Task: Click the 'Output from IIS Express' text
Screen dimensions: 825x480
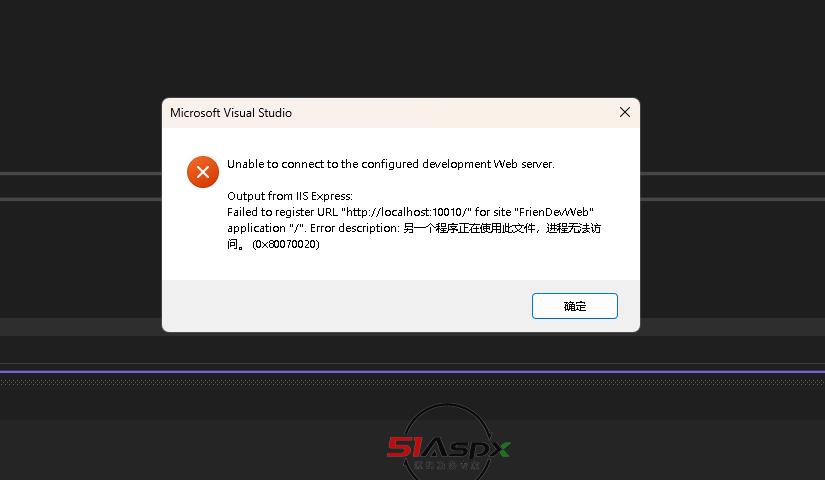Action: coord(290,196)
